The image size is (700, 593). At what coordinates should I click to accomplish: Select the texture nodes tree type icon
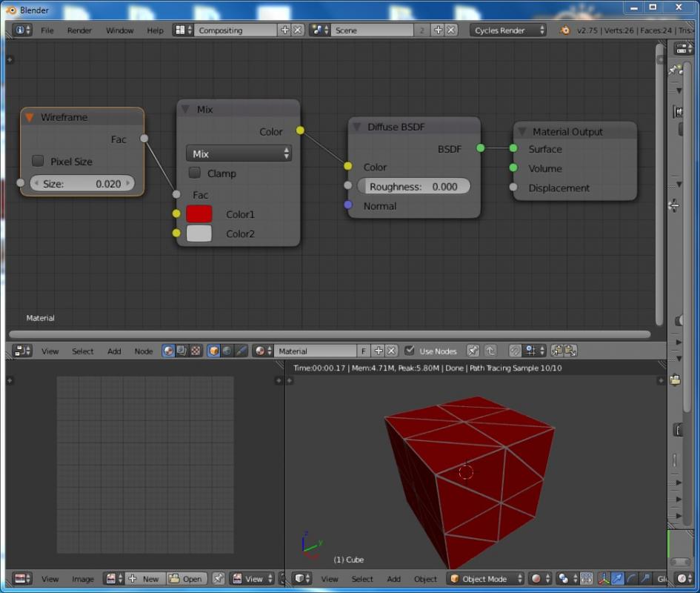click(196, 351)
